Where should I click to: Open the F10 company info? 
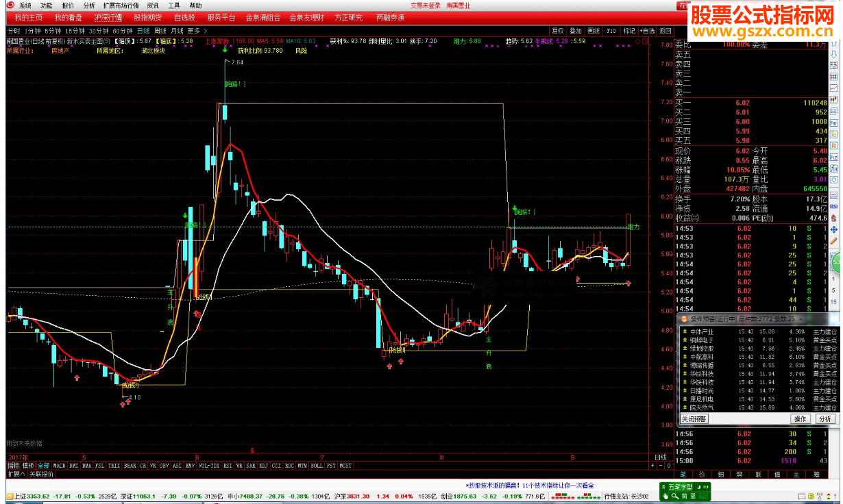pyautogui.click(x=612, y=31)
